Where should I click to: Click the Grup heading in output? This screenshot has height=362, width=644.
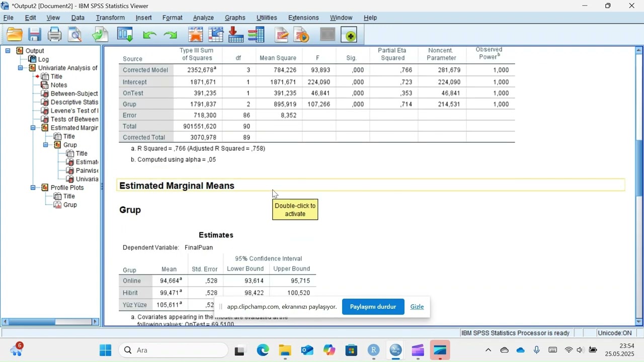click(x=130, y=210)
